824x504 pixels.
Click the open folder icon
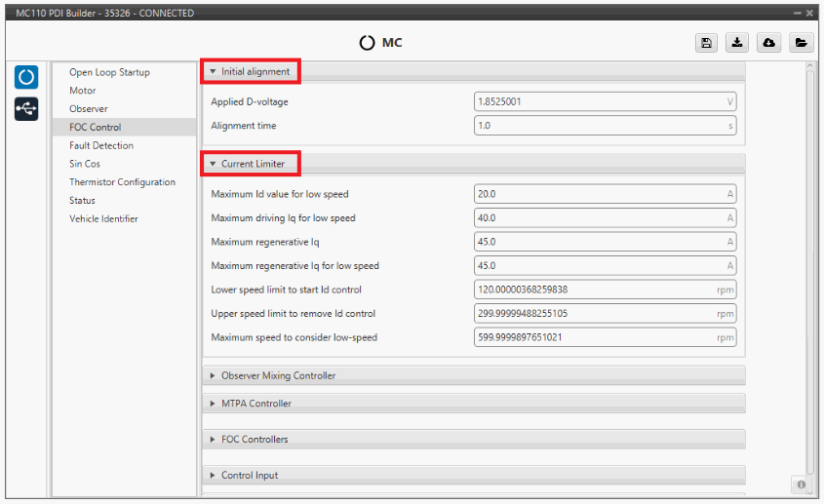point(800,43)
